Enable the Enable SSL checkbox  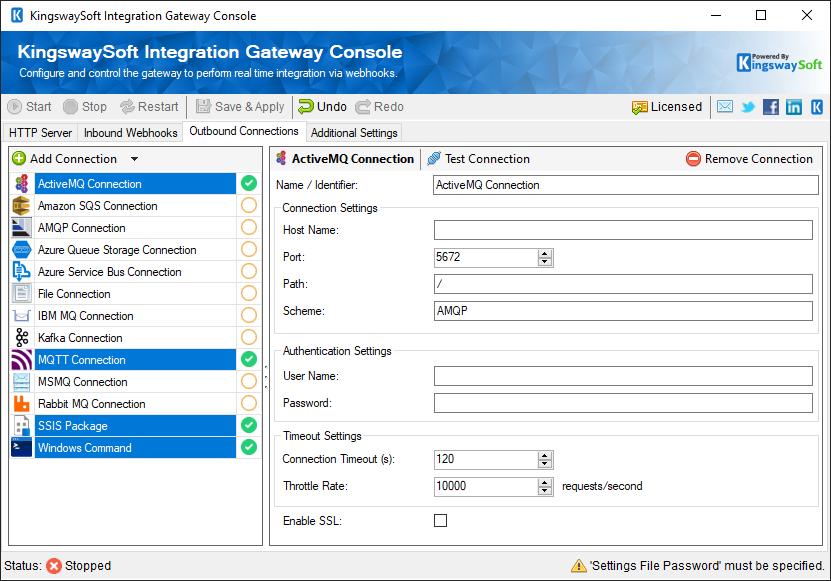(x=441, y=520)
